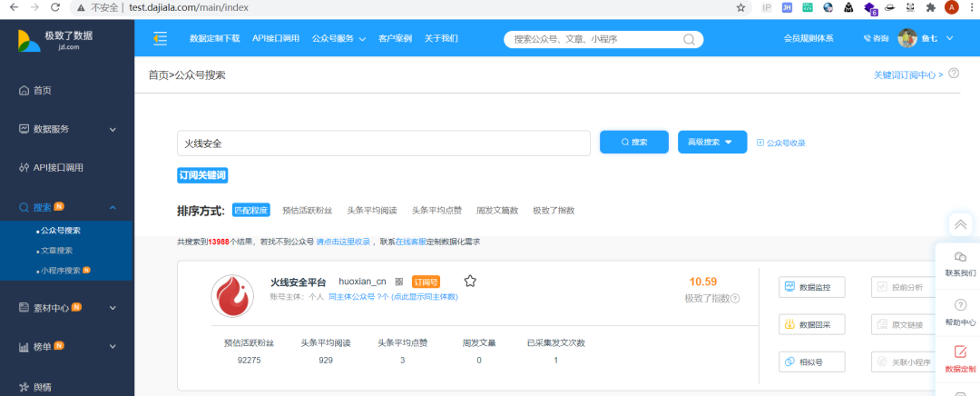Sort by 周发文篇数
Viewport: 980px width, 396px height.
497,210
